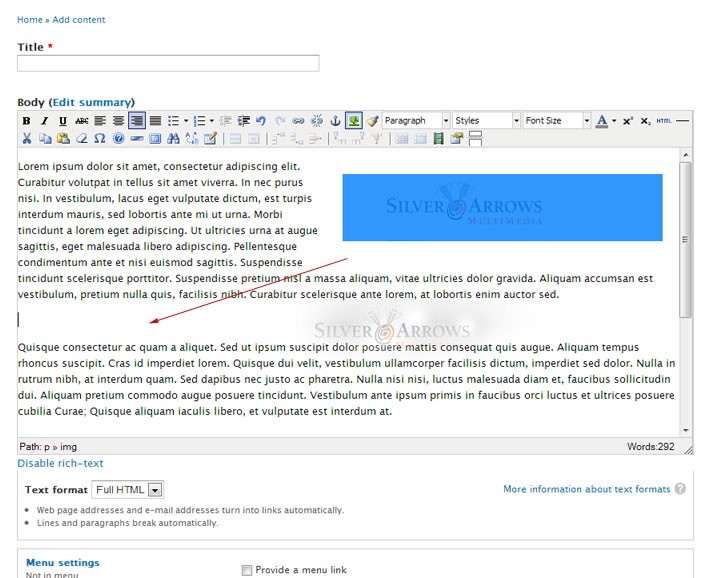
Task: Click Disable rich-text link
Action: coord(60,463)
